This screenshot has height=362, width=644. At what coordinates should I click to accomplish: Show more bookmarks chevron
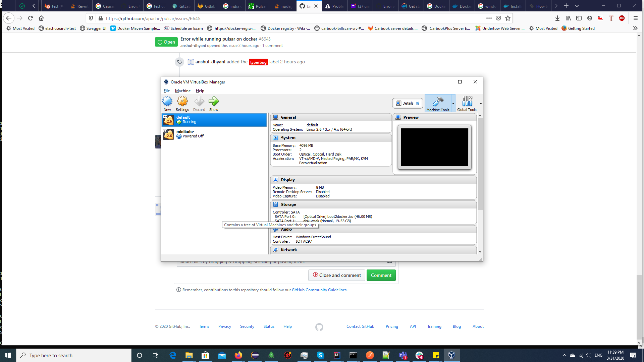[x=635, y=28]
